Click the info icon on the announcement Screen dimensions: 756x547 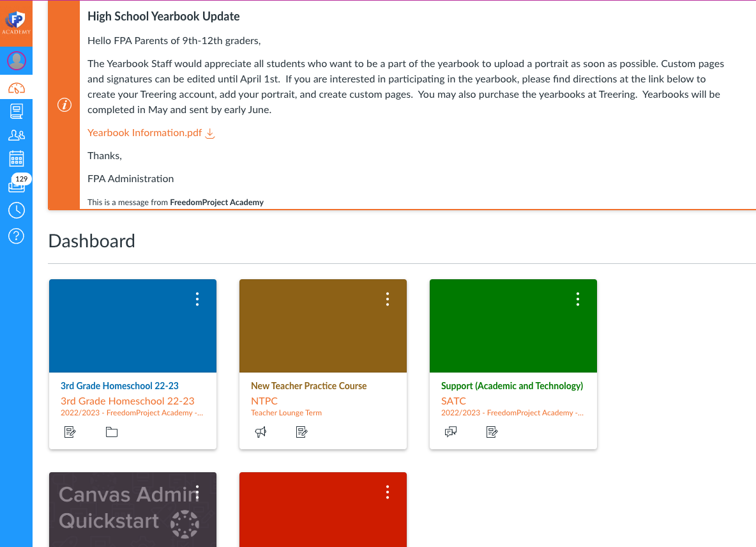(x=64, y=105)
